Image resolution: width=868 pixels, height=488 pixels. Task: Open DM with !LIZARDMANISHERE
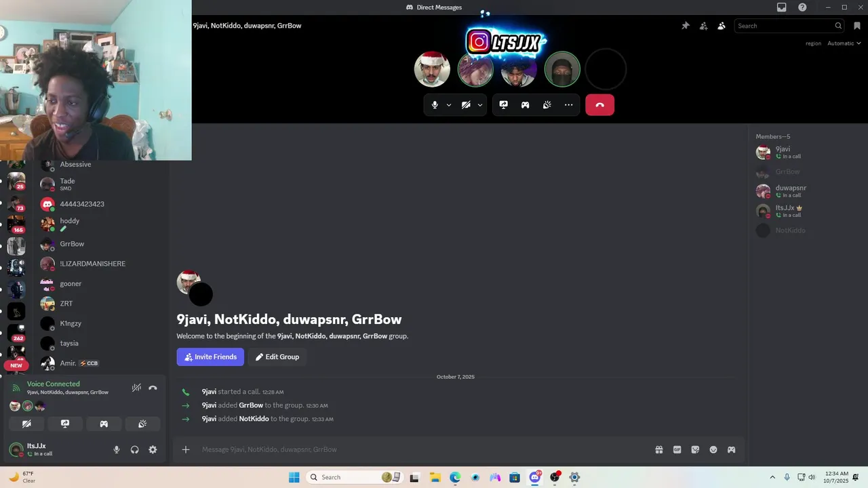(102, 264)
